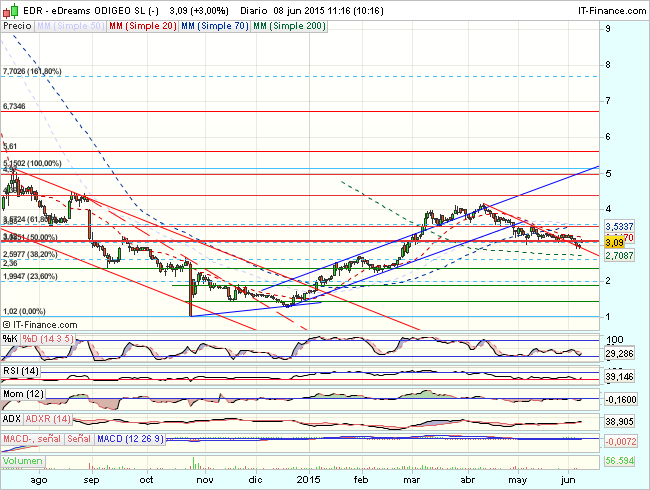
Task: Click the 100,00% Fibonacci level label
Action: coord(33,163)
